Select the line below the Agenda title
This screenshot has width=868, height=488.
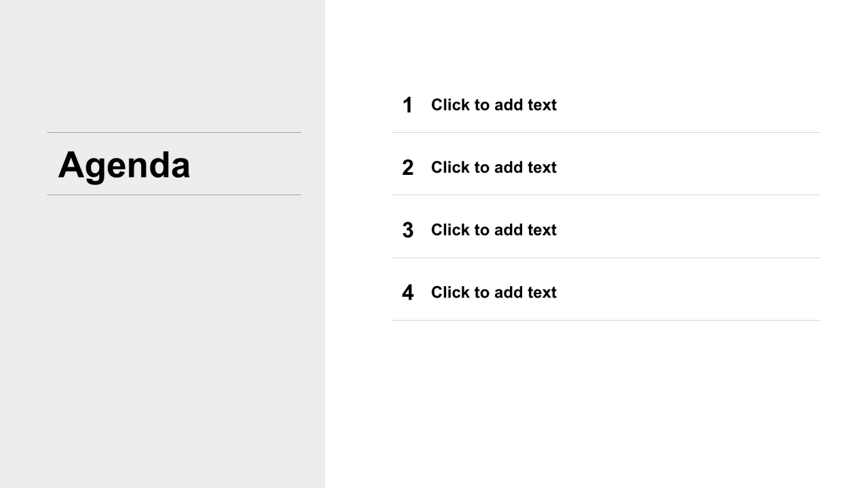tap(174, 195)
